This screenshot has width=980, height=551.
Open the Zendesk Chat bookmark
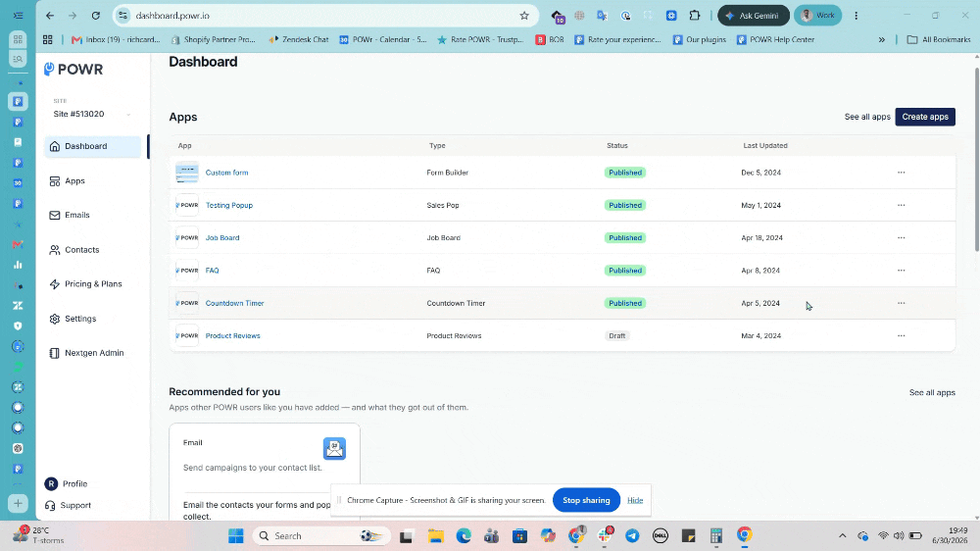298,39
